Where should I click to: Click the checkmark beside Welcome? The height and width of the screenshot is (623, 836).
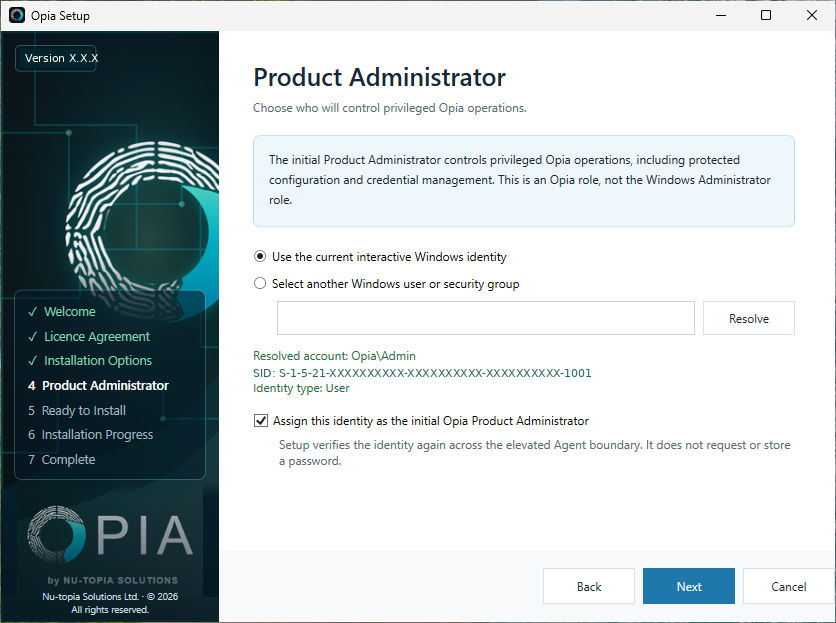tap(33, 312)
